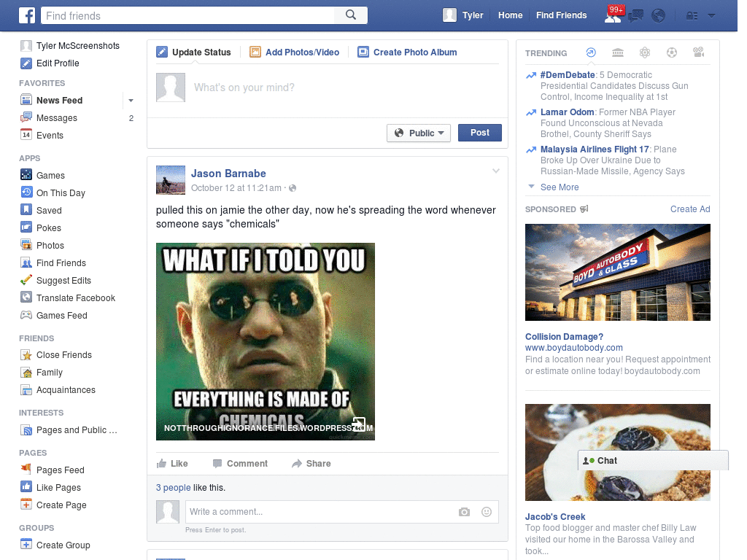Like Jason Barnabe's post
This screenshot has height=560, width=747.
point(172,463)
